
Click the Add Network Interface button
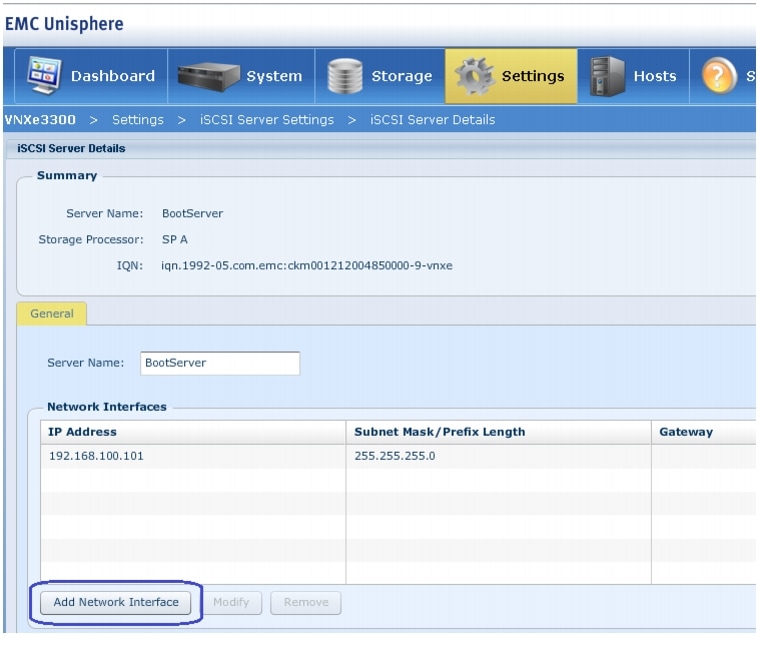pyautogui.click(x=116, y=602)
